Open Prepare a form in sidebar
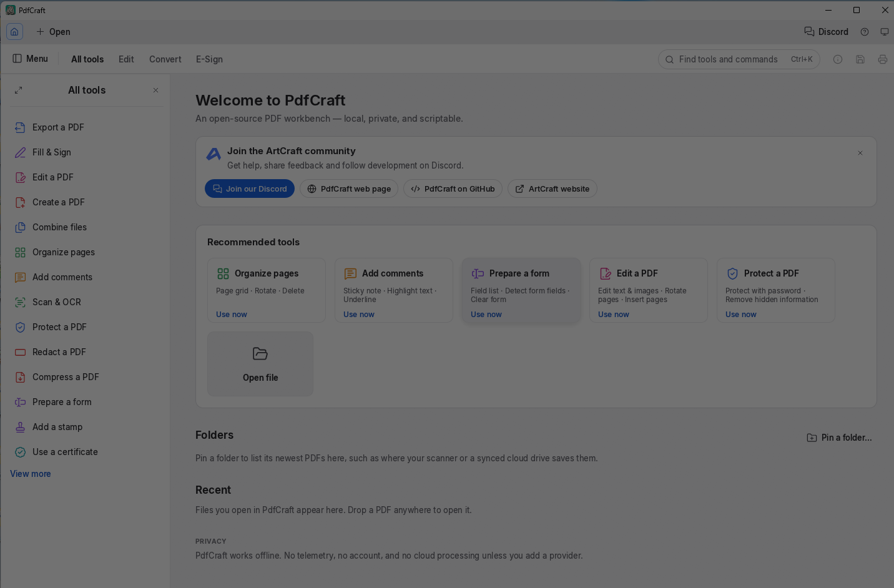Image resolution: width=894 pixels, height=588 pixels. [x=86, y=402]
